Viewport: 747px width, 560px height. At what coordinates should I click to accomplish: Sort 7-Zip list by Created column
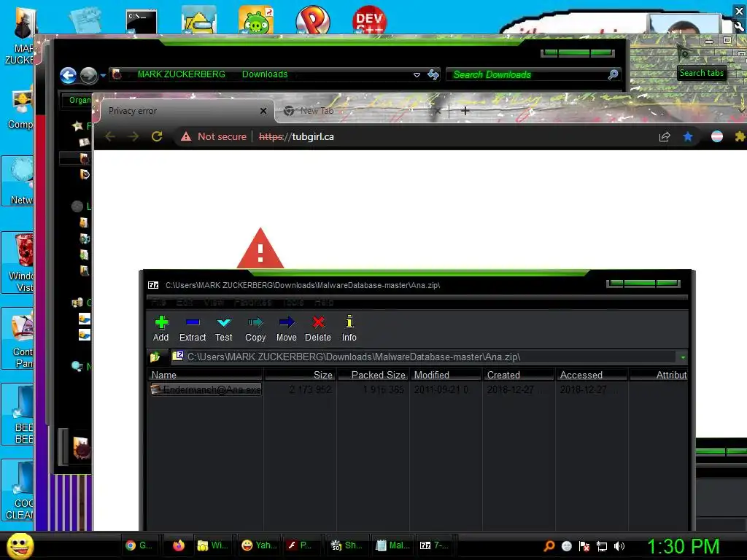[519, 376]
